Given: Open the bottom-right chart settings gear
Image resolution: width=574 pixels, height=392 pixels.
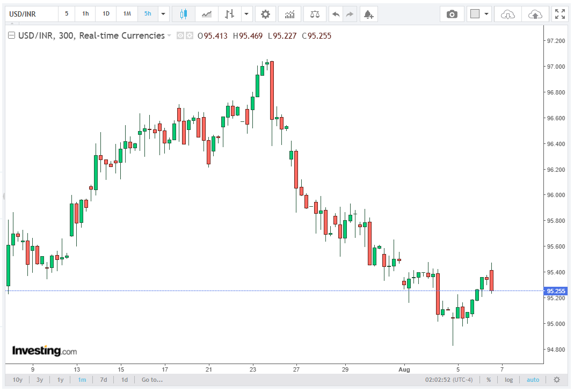Looking at the screenshot, I should [x=557, y=380].
